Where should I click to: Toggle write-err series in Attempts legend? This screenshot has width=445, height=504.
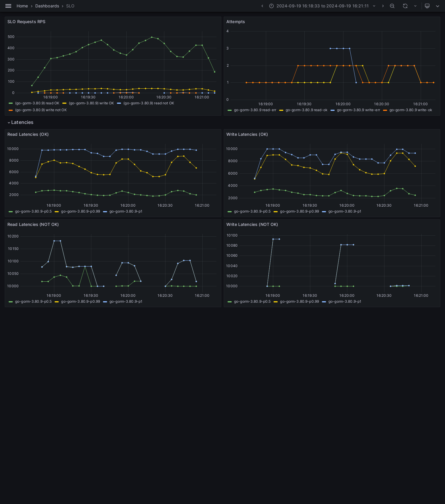pos(358,110)
